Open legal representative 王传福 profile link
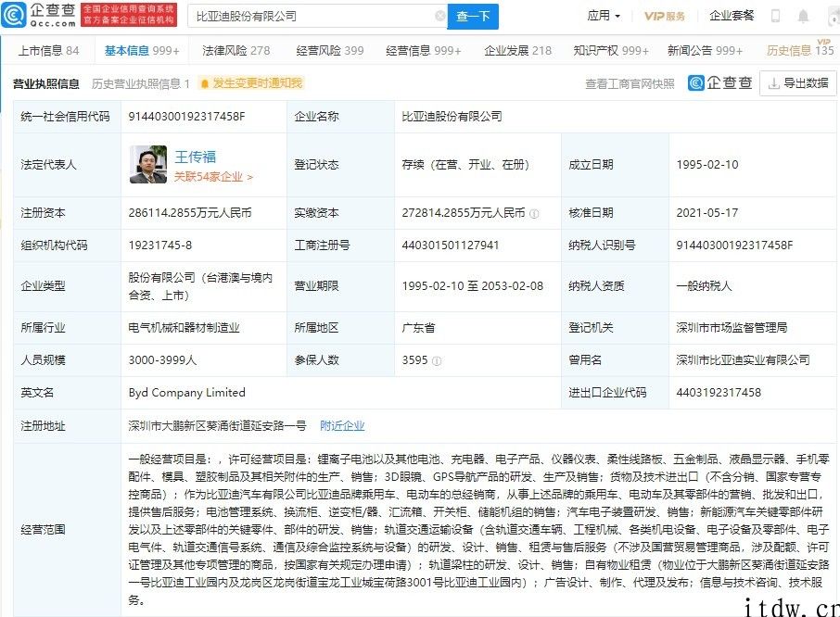The height and width of the screenshot is (617, 840). click(195, 157)
